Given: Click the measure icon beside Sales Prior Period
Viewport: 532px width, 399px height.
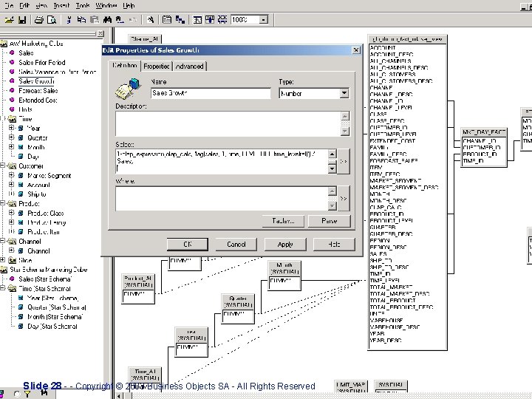Looking at the screenshot, I should click(x=12, y=62).
